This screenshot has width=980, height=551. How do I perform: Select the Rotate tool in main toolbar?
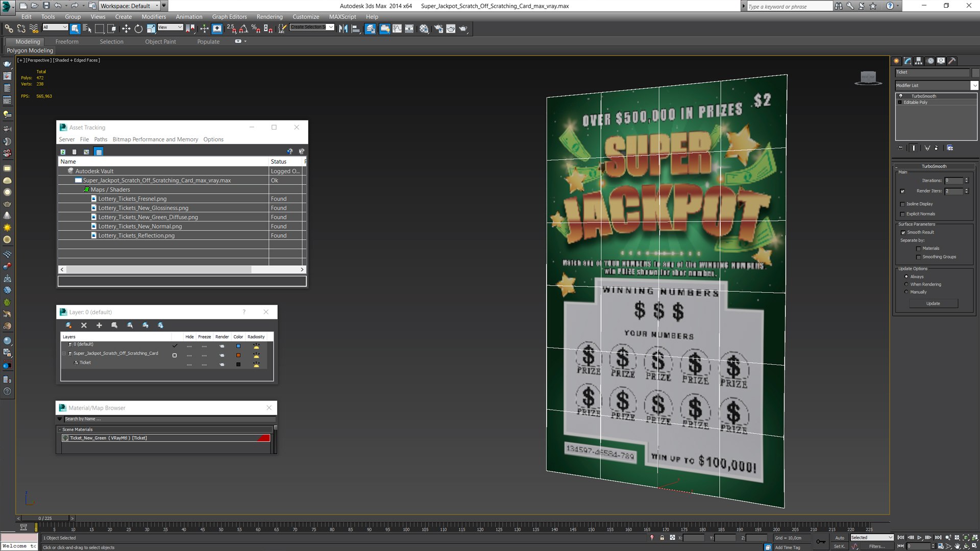138,29
